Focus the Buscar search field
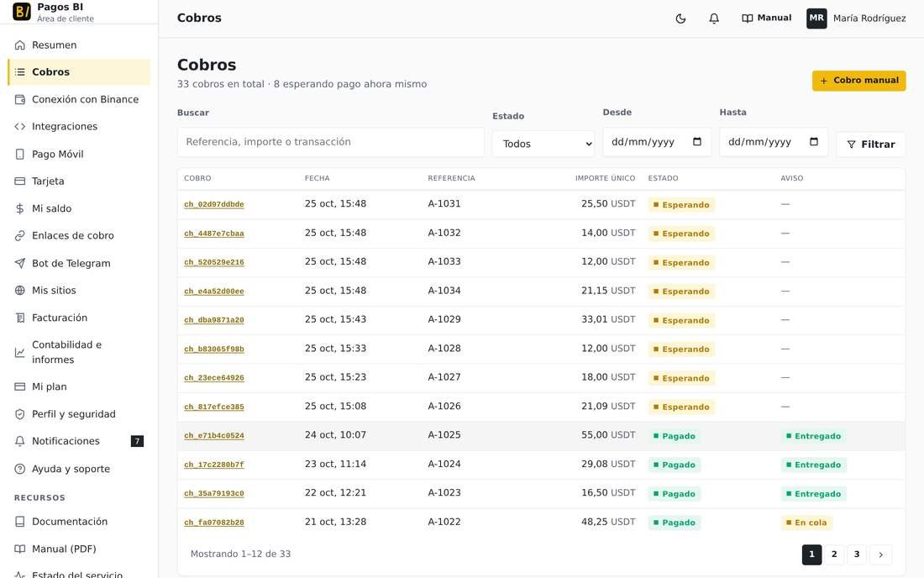Image resolution: width=924 pixels, height=578 pixels. pos(331,142)
